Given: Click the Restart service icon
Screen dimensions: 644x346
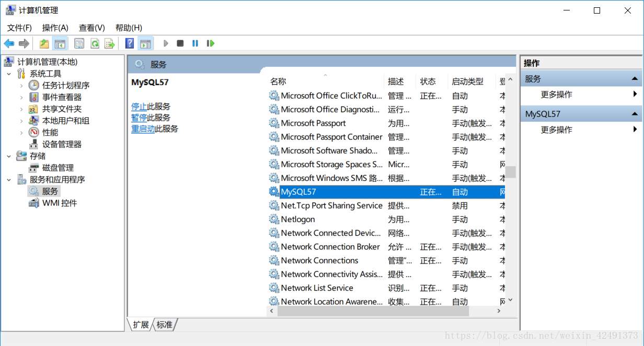Looking at the screenshot, I should (210, 43).
